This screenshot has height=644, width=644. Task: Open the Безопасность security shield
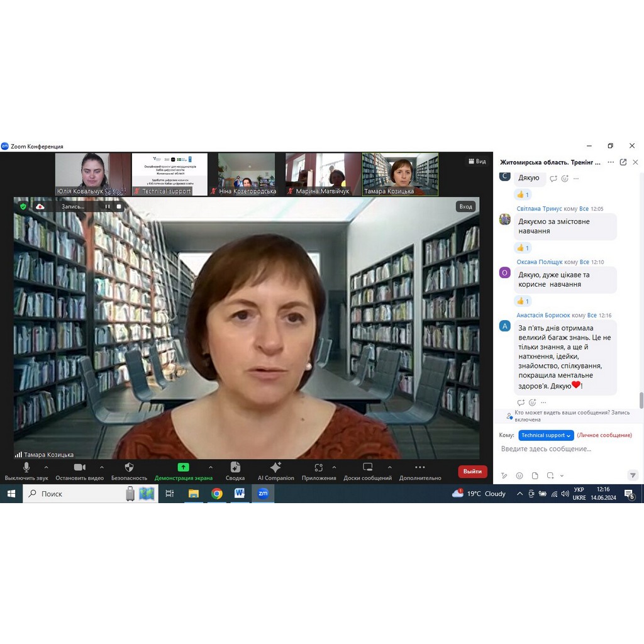click(129, 471)
